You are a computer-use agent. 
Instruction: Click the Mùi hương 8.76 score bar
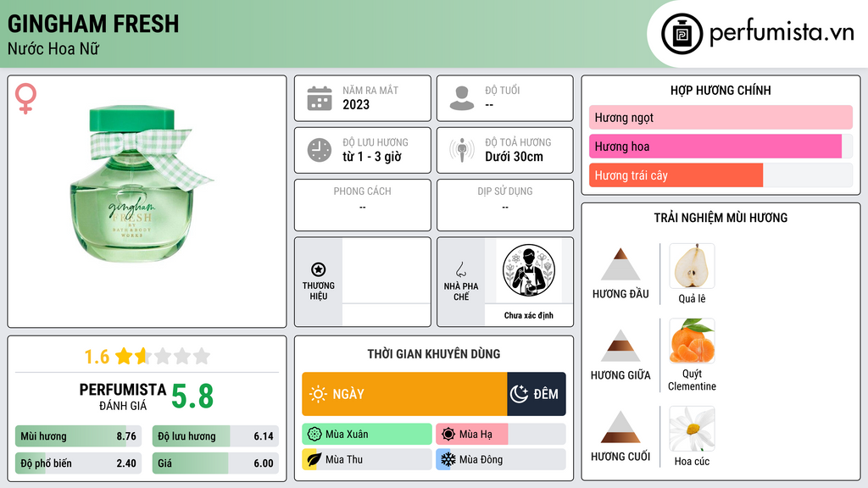tap(78, 436)
